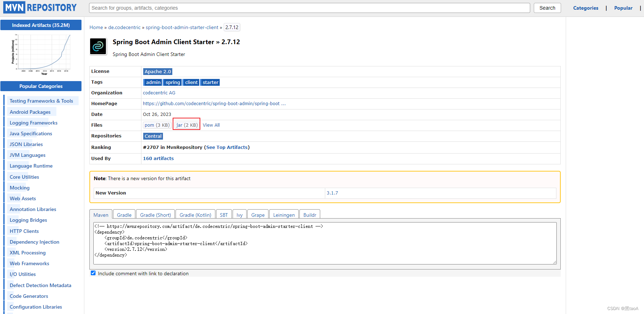Viewport: 644px width, 314px height.
Task: Open JVM Languages category
Action: pyautogui.click(x=28, y=155)
